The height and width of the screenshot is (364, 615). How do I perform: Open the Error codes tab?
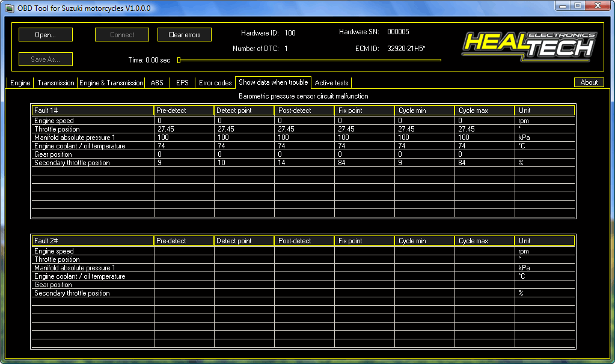pyautogui.click(x=215, y=83)
